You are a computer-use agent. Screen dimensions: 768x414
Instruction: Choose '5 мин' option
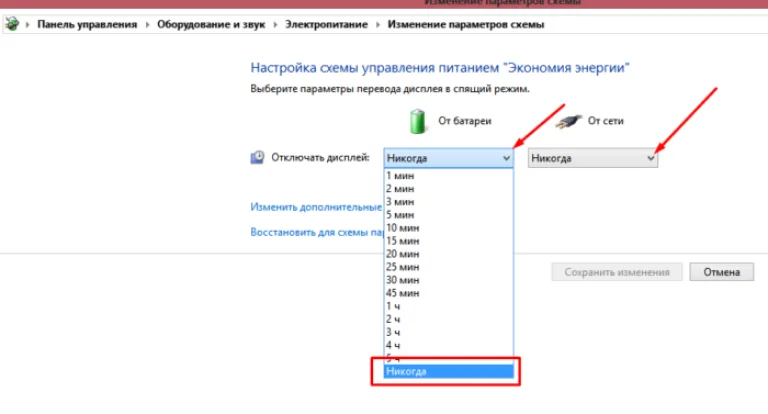point(448,215)
